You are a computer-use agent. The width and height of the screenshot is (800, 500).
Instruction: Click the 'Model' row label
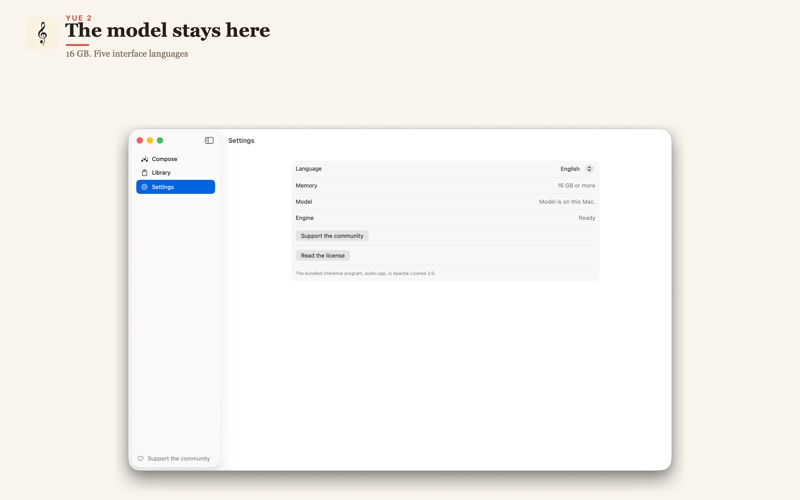[x=304, y=202]
